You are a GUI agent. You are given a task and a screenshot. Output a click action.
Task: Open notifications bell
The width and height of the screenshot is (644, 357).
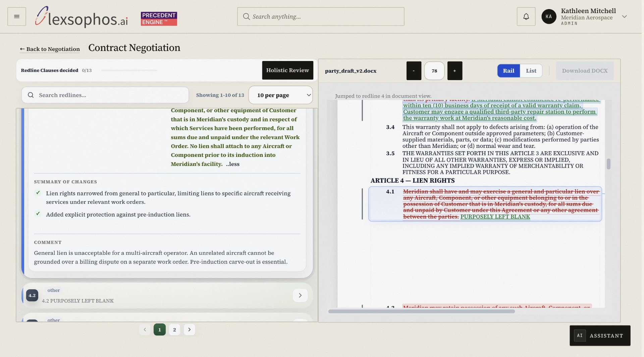tap(526, 16)
